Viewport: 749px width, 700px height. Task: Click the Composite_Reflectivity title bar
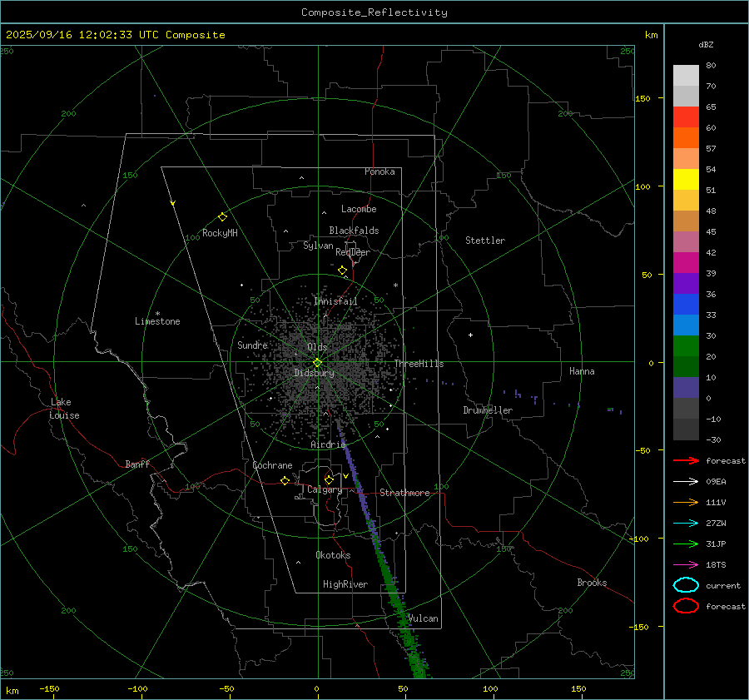374,12
